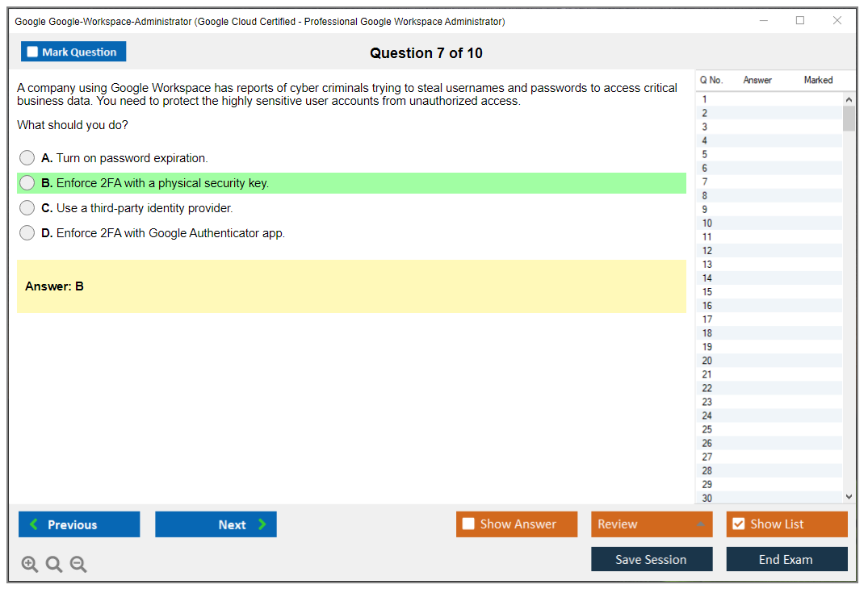The width and height of the screenshot is (868, 593).
Task: Go to the Next question
Action: 216,524
